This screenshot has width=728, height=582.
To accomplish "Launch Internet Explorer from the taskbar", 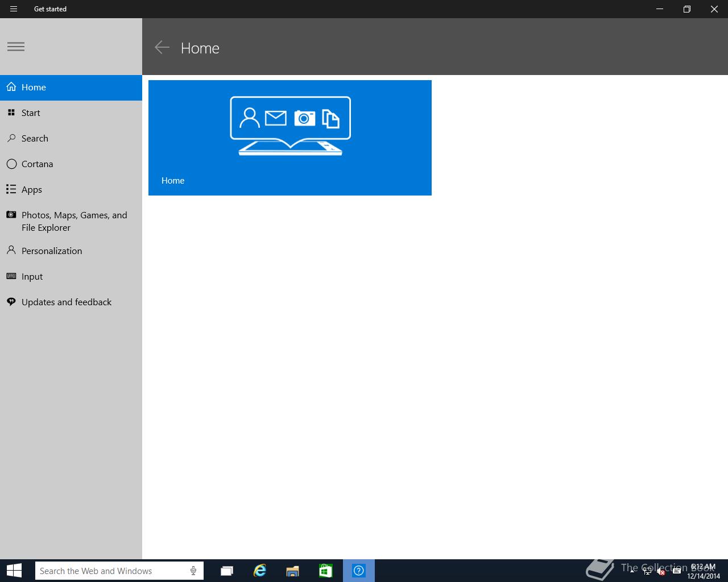I will (x=260, y=571).
